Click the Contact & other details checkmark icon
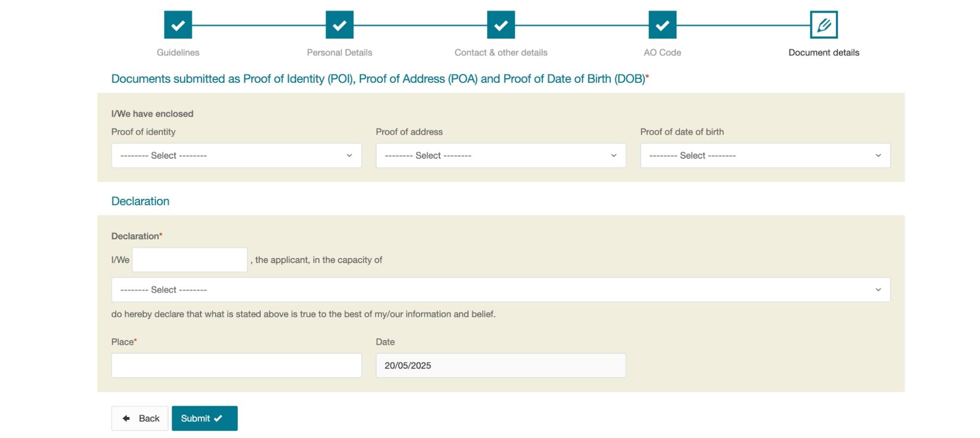The width and height of the screenshot is (980, 438). click(501, 24)
